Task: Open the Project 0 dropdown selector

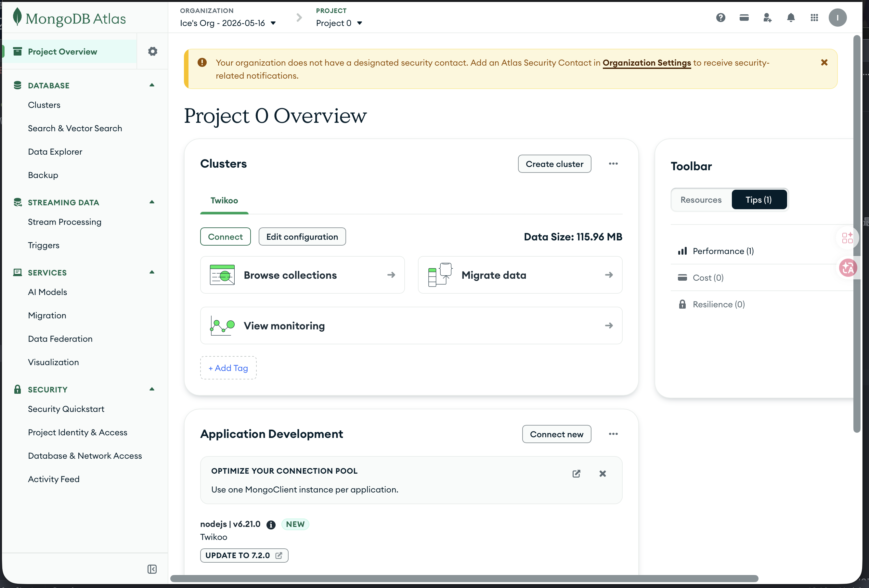Action: pos(339,23)
